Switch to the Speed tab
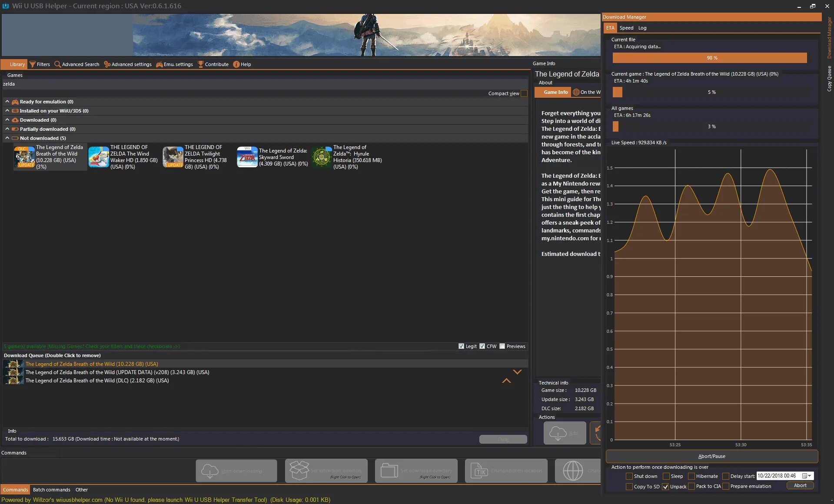Screen dimensions: 834x504 [x=626, y=28]
